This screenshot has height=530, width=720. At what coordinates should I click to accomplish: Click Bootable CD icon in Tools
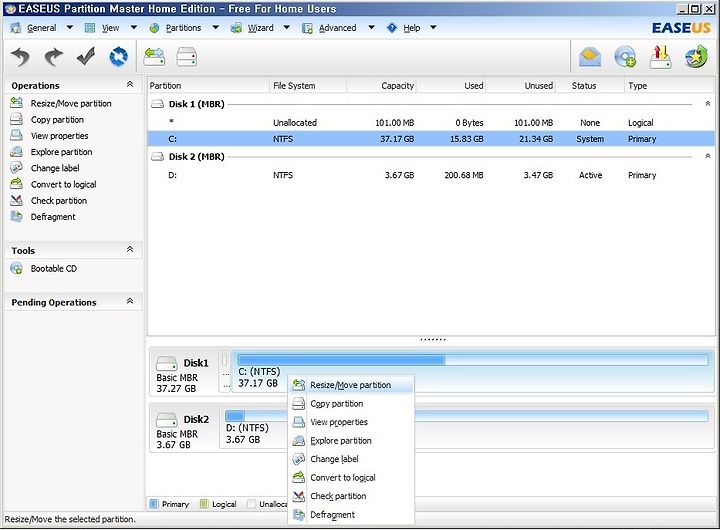point(17,268)
